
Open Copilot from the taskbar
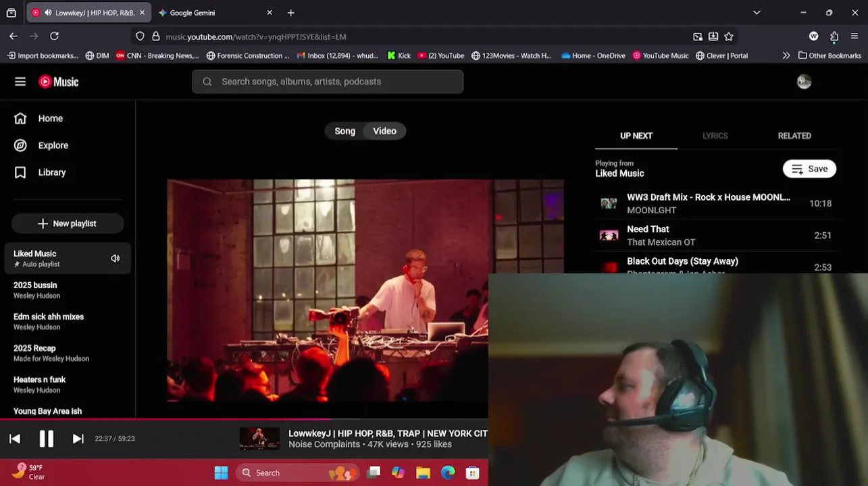click(x=398, y=473)
